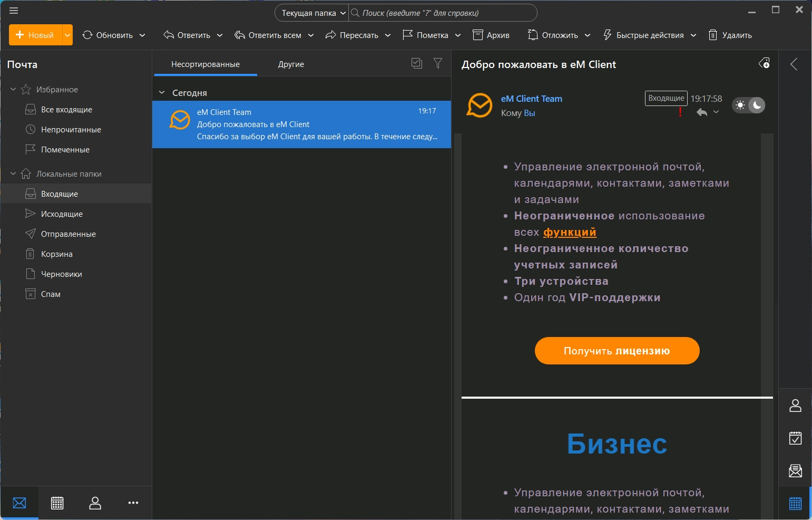812x520 pixels.
Task: Open the hamburger main menu
Action: coord(14,11)
